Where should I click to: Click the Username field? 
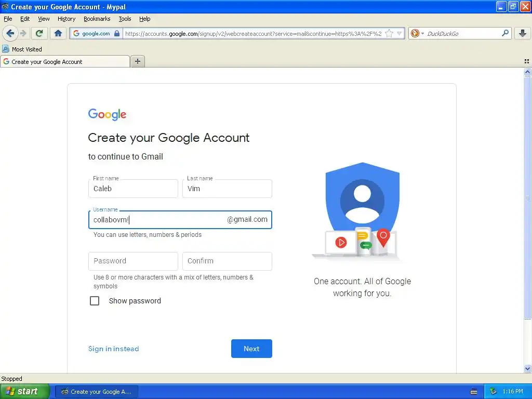(180, 220)
